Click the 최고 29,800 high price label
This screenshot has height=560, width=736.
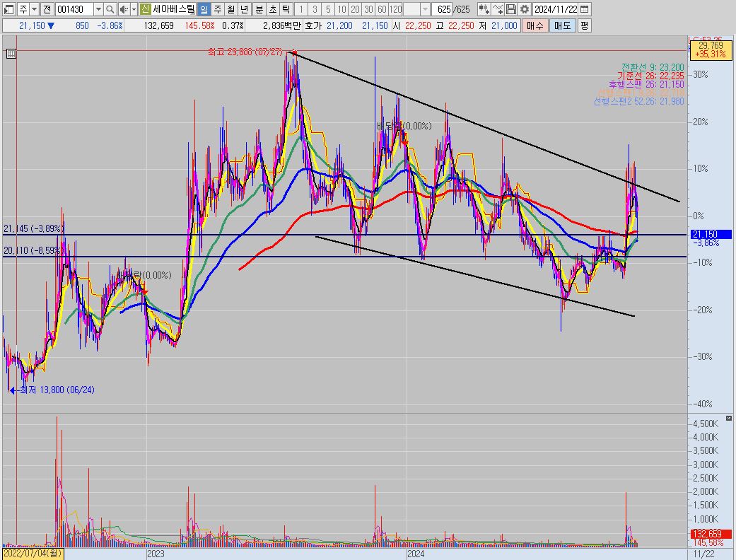point(245,52)
